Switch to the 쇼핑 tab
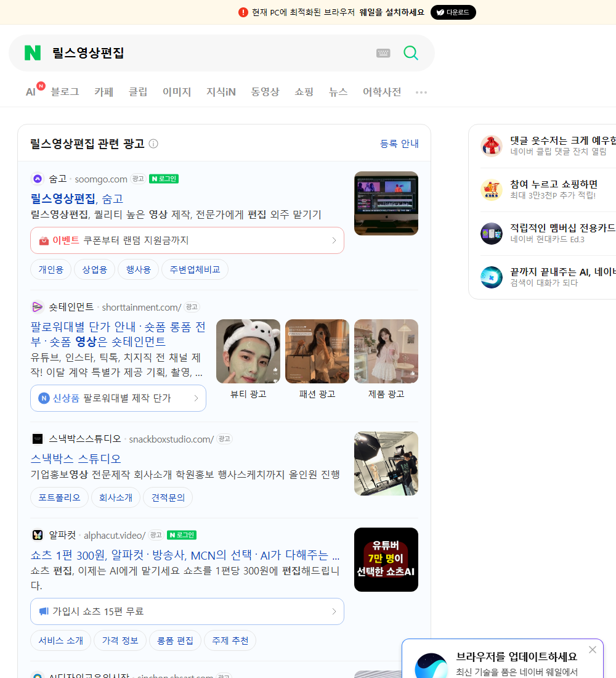The width and height of the screenshot is (616, 678). pyautogui.click(x=304, y=92)
